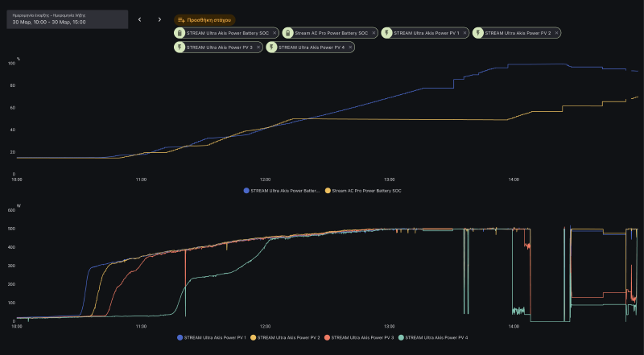
Task: Click the power icon on PV 3 chip
Action: coord(180,47)
